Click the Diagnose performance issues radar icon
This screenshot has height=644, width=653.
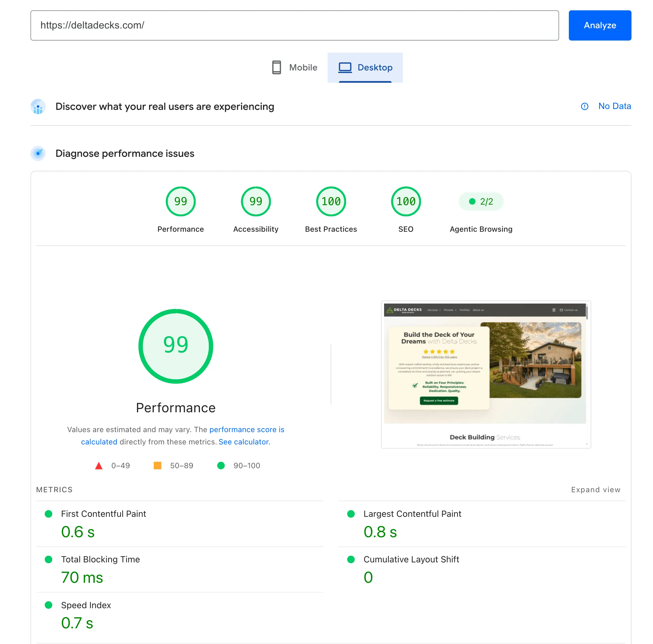coord(38,153)
